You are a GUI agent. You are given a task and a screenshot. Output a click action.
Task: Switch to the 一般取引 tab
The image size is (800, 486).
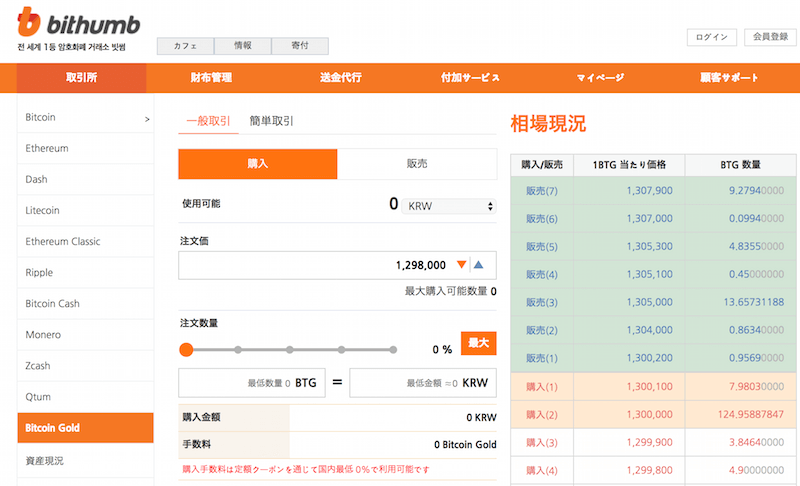click(x=208, y=121)
